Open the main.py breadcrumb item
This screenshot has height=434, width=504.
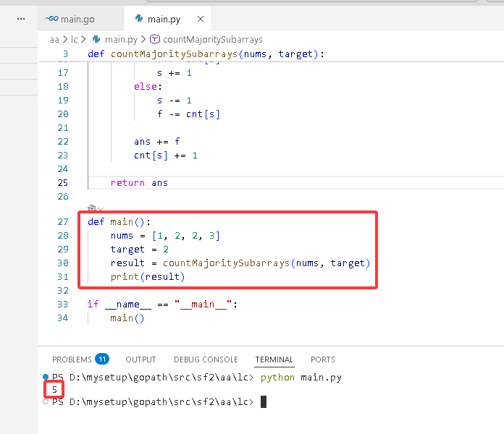click(x=121, y=40)
